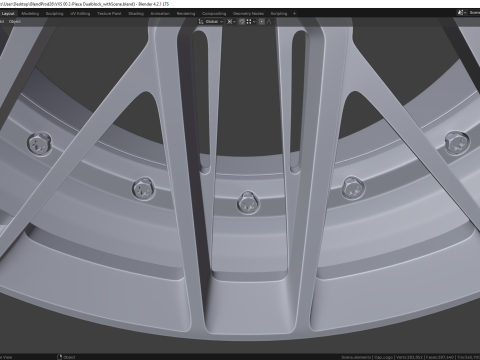Viewport: 480px width, 360px height.
Task: Select the Shading workspace tab
Action: point(136,14)
